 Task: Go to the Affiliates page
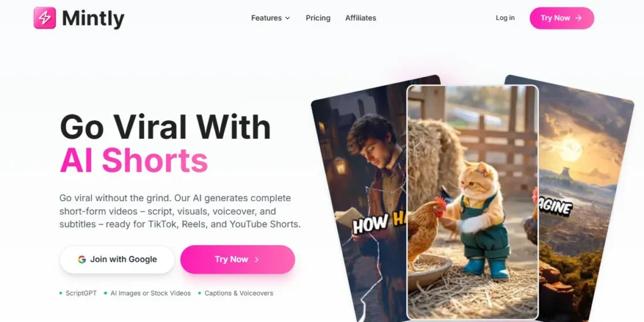coord(360,18)
